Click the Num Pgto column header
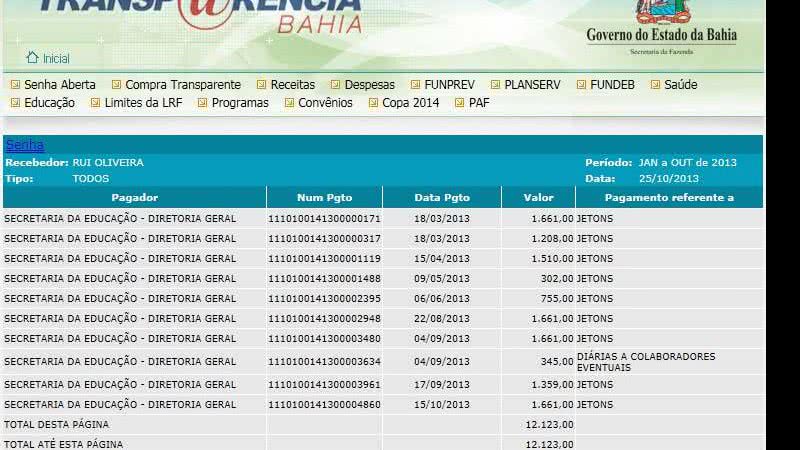This screenshot has height=450, width=800. pyautogui.click(x=324, y=197)
